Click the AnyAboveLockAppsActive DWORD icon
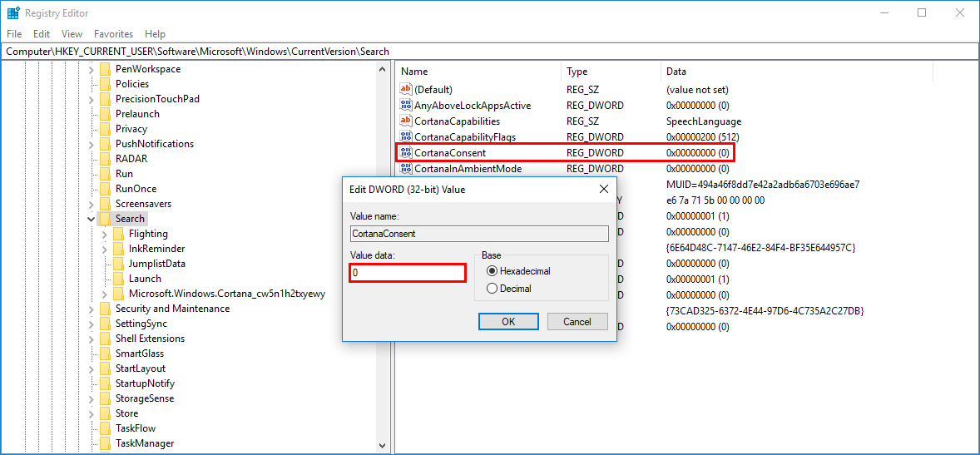The width and height of the screenshot is (980, 455). [x=406, y=105]
